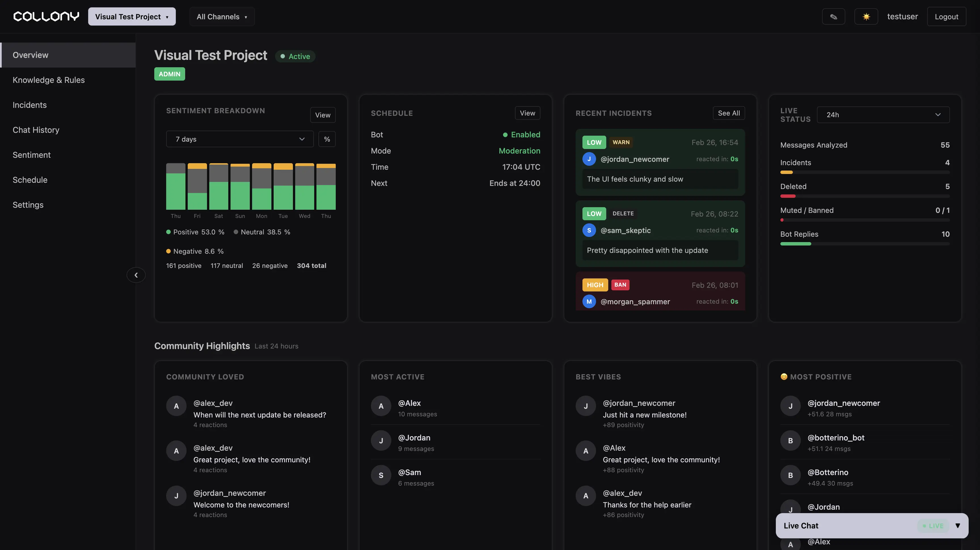The image size is (980, 550).
Task: Collapse sidebar with left chevron button
Action: pyautogui.click(x=136, y=275)
